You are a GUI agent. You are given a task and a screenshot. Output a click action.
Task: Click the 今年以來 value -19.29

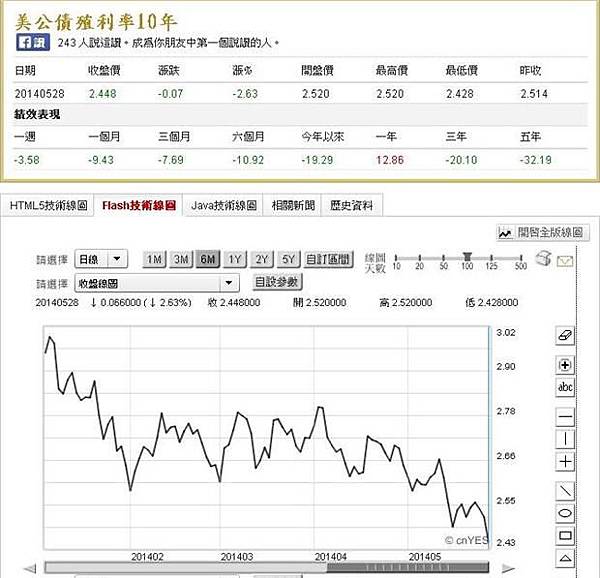tap(317, 160)
